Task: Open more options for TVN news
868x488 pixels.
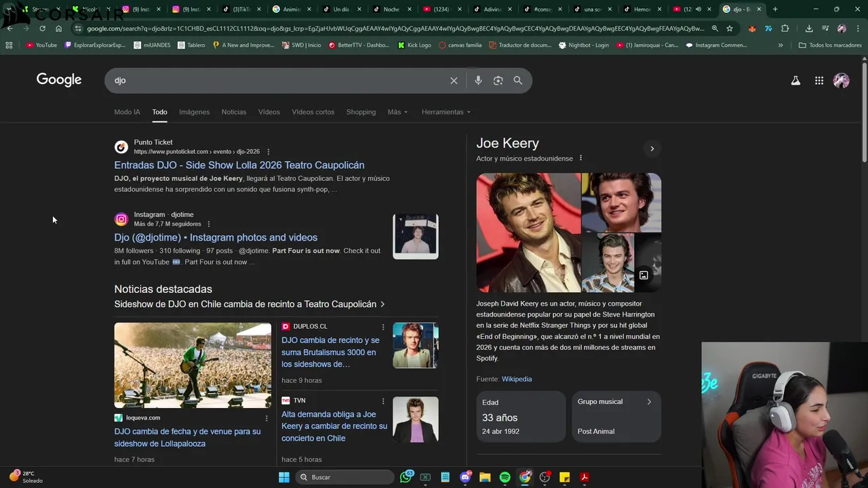Action: [383, 401]
